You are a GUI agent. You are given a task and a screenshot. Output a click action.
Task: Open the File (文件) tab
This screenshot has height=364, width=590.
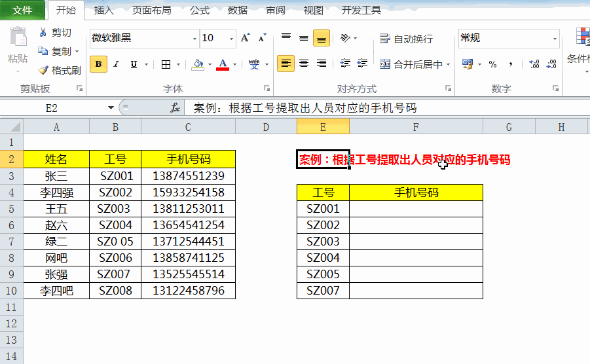tap(22, 10)
